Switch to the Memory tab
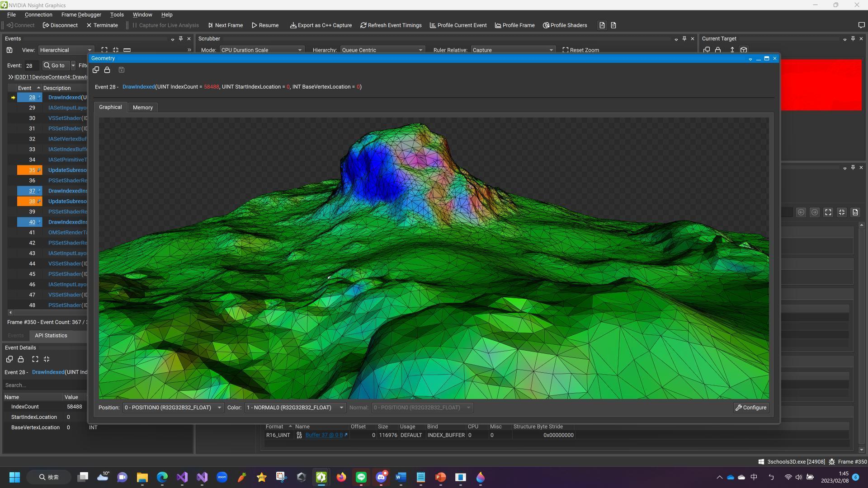Screen dimensions: 868x488 tap(143, 108)
